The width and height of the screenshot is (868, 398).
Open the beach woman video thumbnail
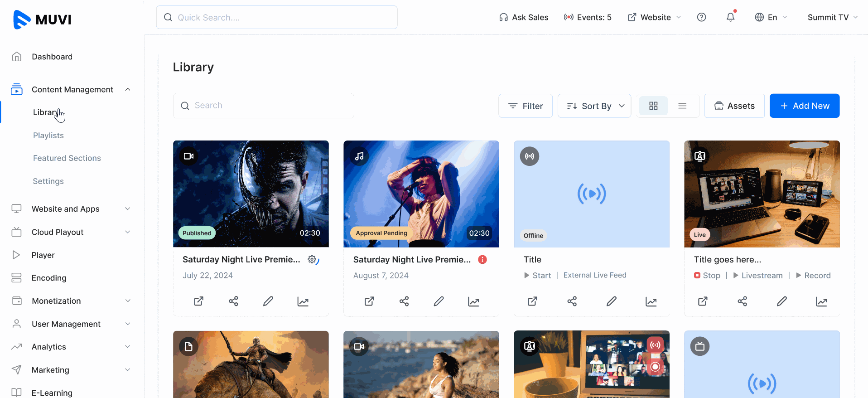[421, 364]
